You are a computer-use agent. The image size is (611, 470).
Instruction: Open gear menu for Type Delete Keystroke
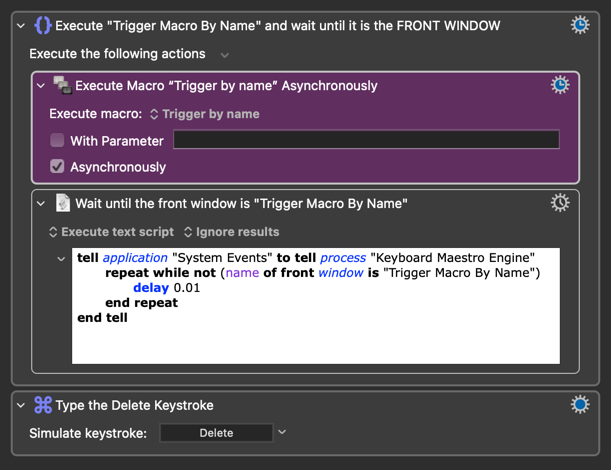pos(580,405)
